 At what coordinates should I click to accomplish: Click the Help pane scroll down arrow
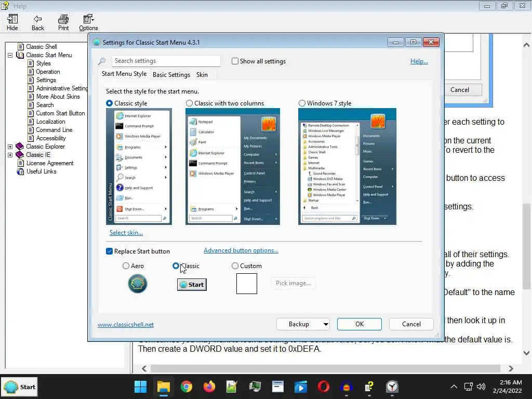click(527, 353)
